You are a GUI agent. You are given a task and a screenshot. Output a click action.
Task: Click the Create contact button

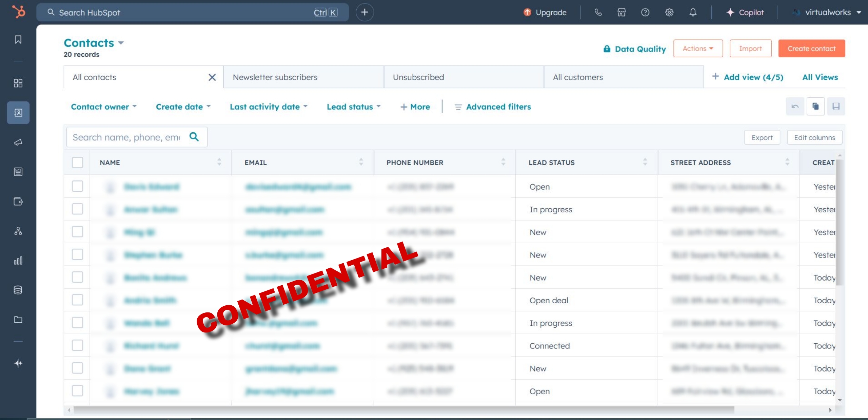[x=811, y=49]
